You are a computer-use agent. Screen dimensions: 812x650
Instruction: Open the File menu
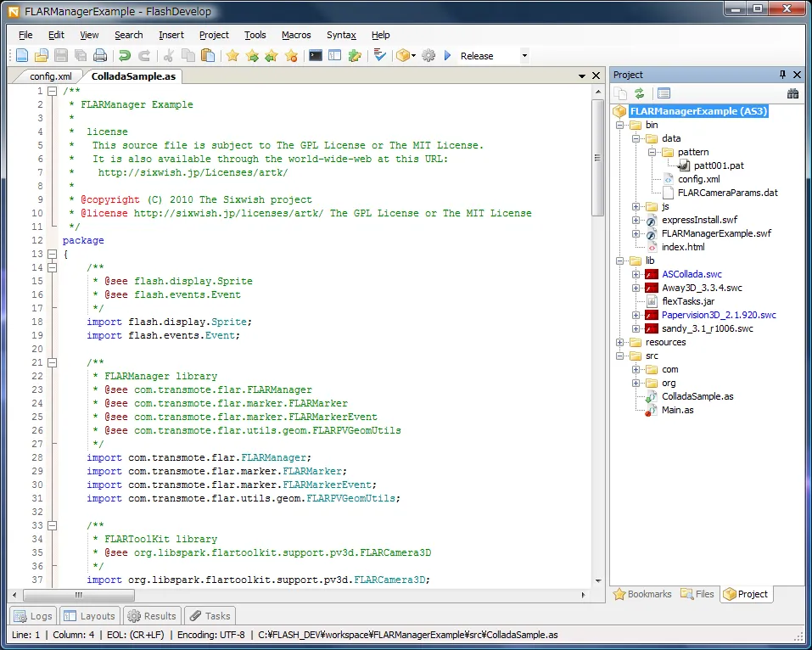[25, 35]
